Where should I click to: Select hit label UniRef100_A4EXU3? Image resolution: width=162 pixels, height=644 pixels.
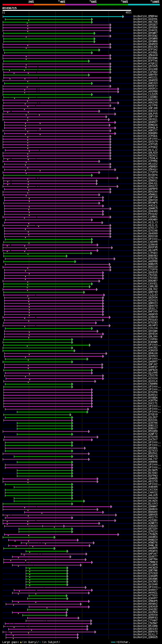click(145, 83)
